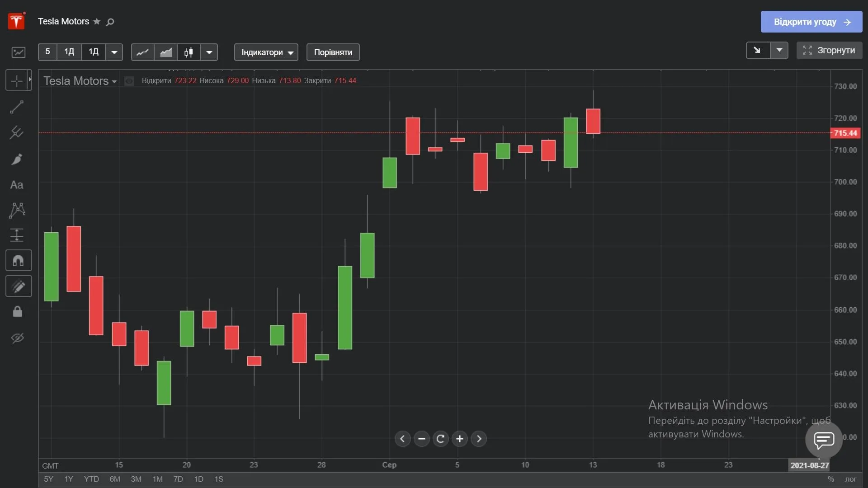Select the 7D time range

tap(178, 479)
